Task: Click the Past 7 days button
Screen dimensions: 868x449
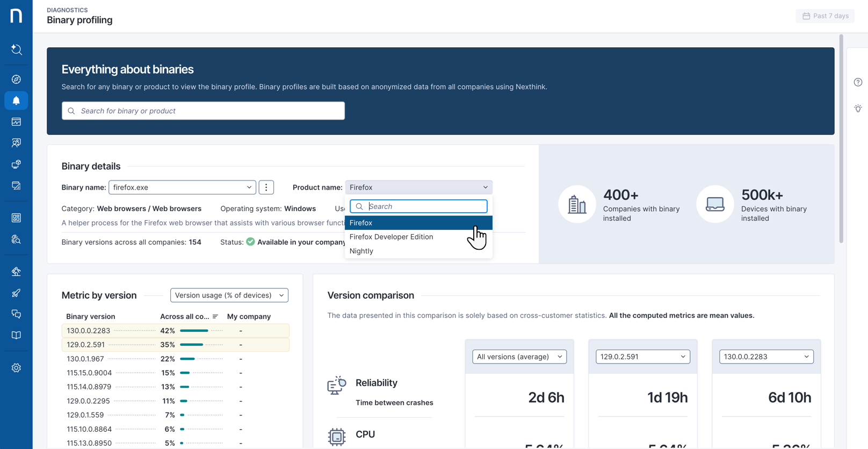Action: tap(825, 16)
